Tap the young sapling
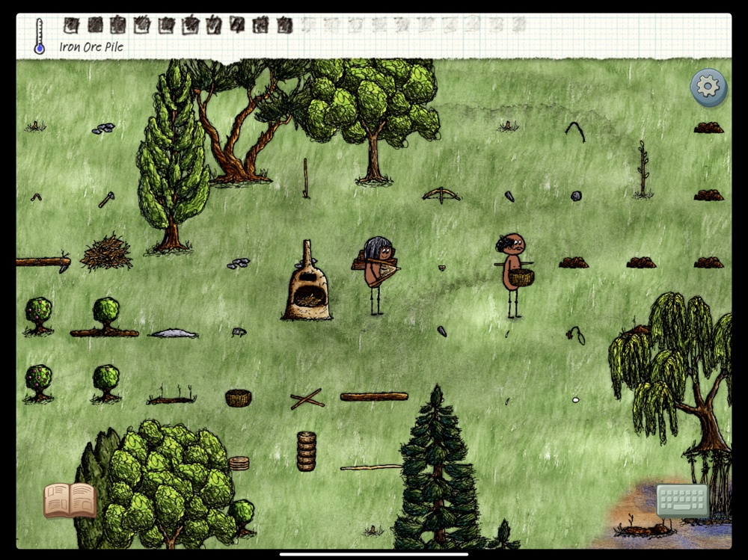Screen dimensions: 748x560 [x=643, y=170]
